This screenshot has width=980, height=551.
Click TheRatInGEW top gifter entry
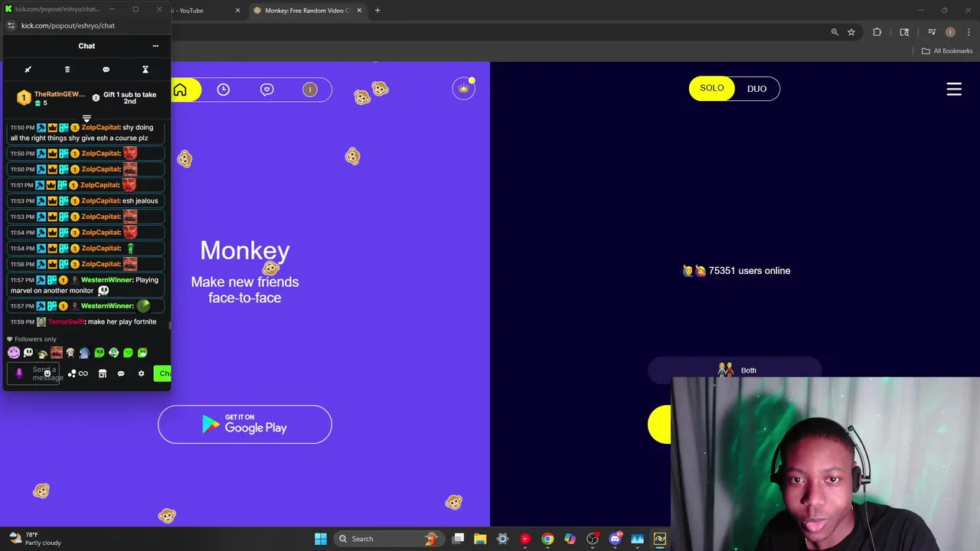pyautogui.click(x=51, y=98)
